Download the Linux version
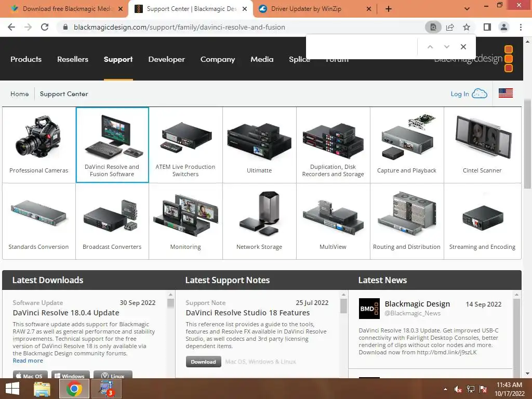The width and height of the screenshot is (532, 399). [113, 375]
